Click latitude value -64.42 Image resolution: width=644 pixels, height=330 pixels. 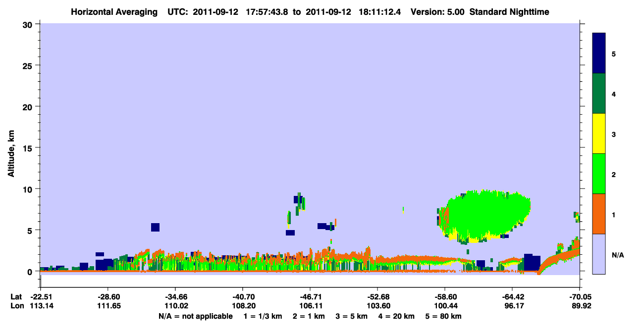tap(512, 297)
